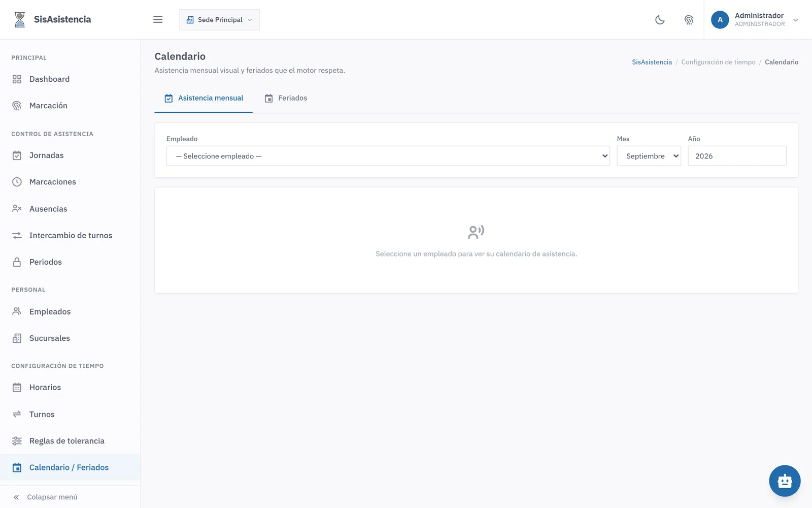This screenshot has height=508, width=812.
Task: Click the Empleados people icon
Action: tap(17, 311)
